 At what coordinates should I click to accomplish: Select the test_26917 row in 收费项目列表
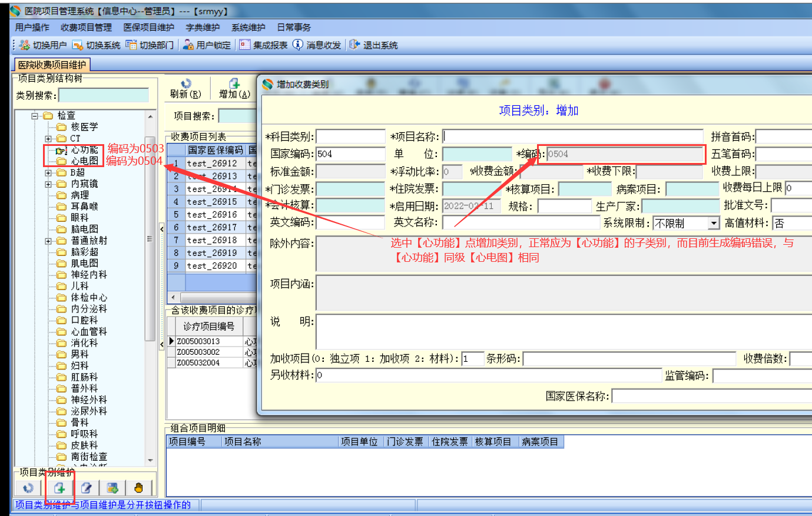click(212, 227)
